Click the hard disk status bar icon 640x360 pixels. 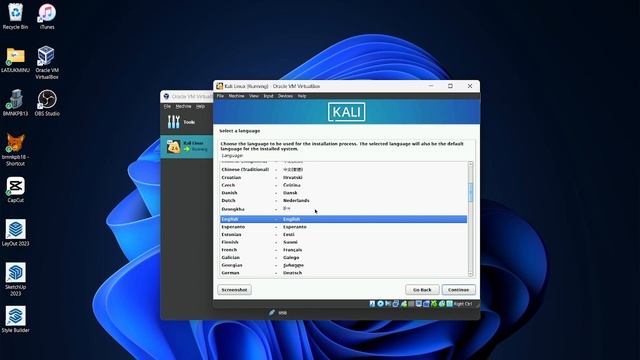coord(372,304)
